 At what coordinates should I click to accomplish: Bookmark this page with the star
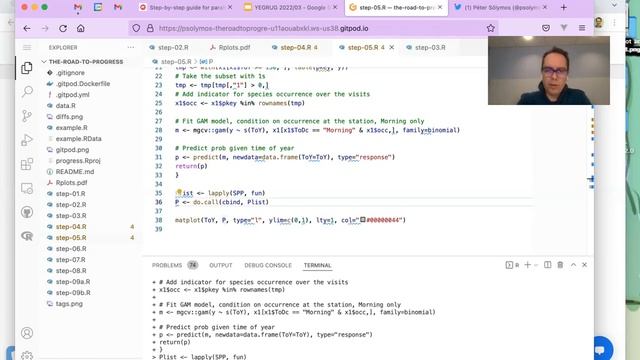491,28
